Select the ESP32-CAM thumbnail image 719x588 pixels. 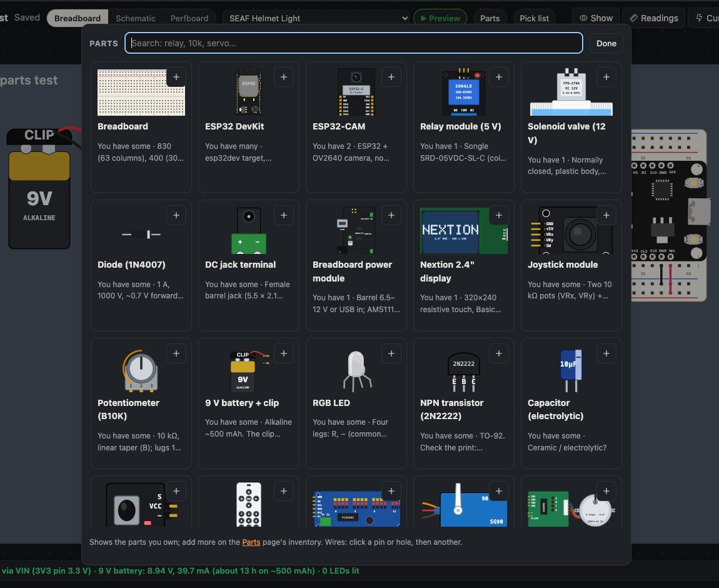tap(356, 92)
